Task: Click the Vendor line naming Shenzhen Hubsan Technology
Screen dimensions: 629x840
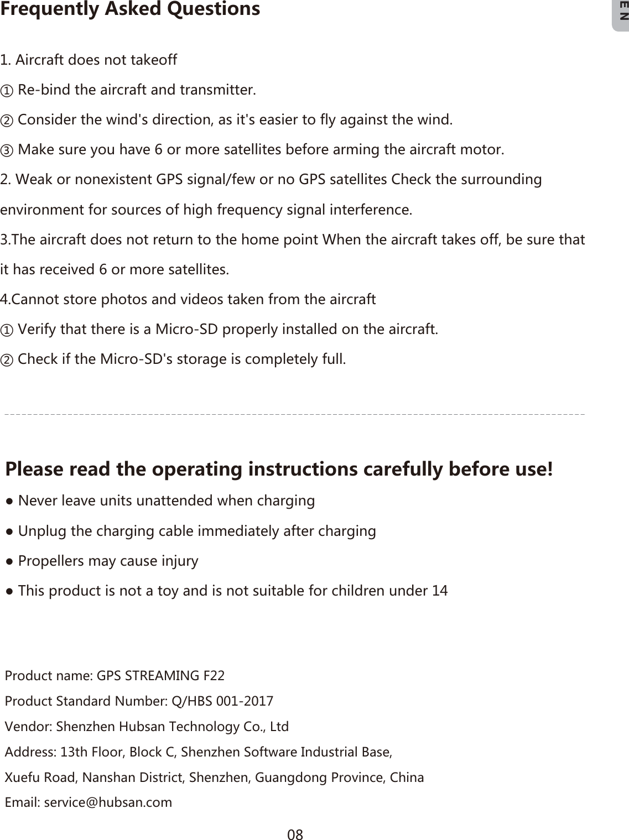Action: [x=147, y=727]
